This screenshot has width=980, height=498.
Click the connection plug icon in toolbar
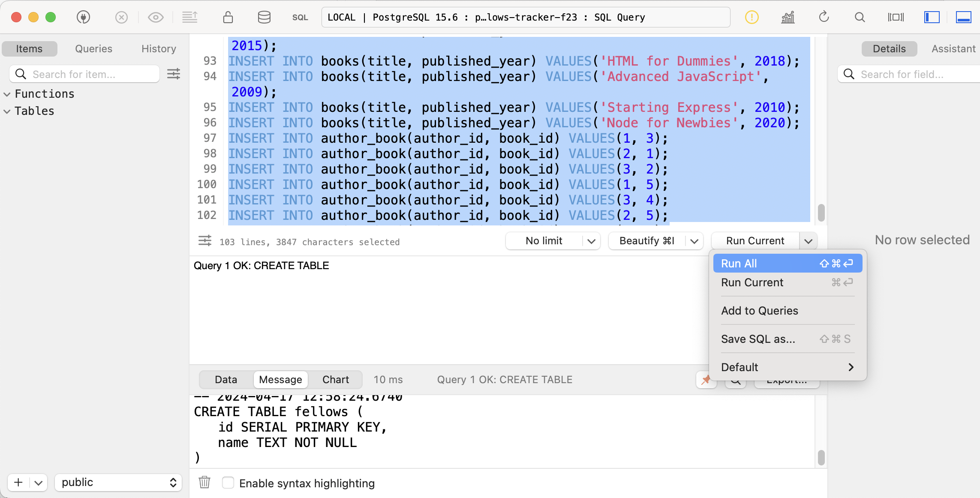(83, 17)
